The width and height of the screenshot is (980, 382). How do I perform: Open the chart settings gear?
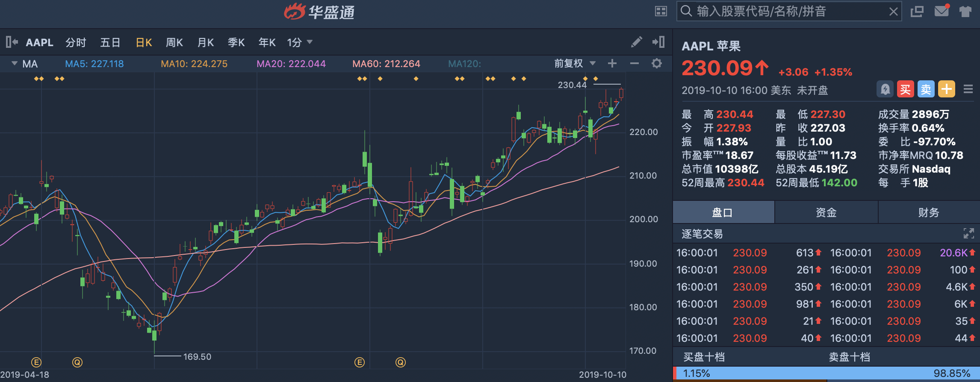[x=657, y=64]
